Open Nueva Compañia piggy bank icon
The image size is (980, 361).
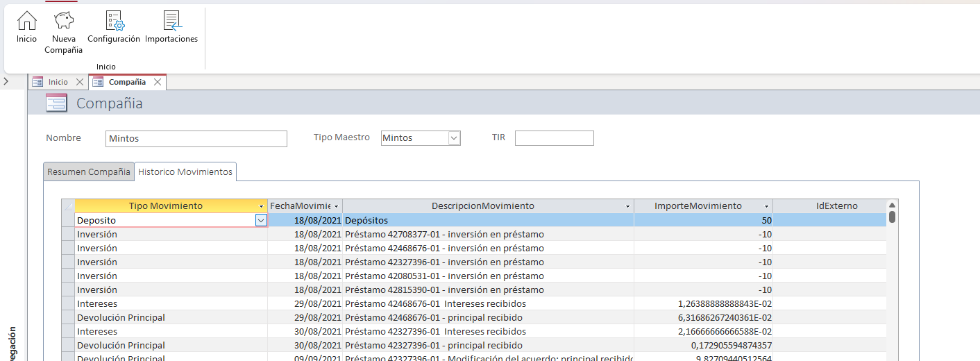64,21
